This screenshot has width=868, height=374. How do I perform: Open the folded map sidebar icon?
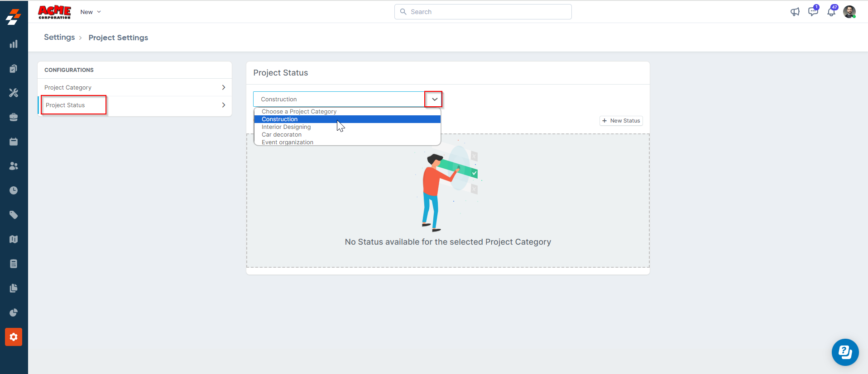pyautogui.click(x=14, y=239)
